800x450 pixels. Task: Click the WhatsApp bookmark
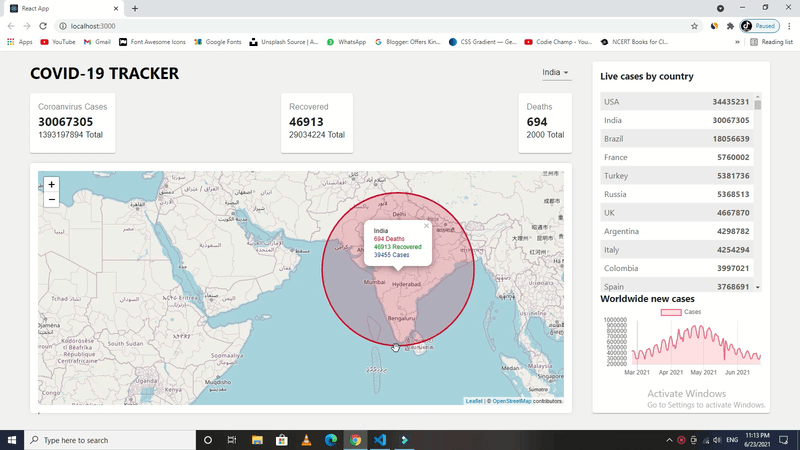pos(346,42)
